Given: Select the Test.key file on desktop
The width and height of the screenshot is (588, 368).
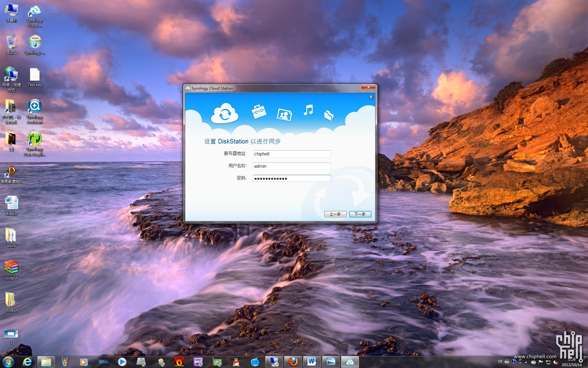Looking at the screenshot, I should (x=35, y=77).
